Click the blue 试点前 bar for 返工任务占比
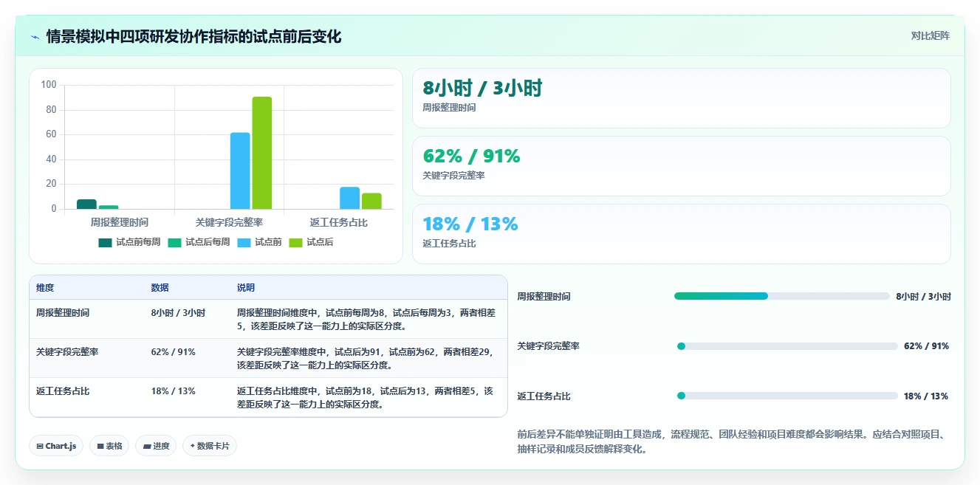Viewport: 980px width, 485px height. point(350,198)
